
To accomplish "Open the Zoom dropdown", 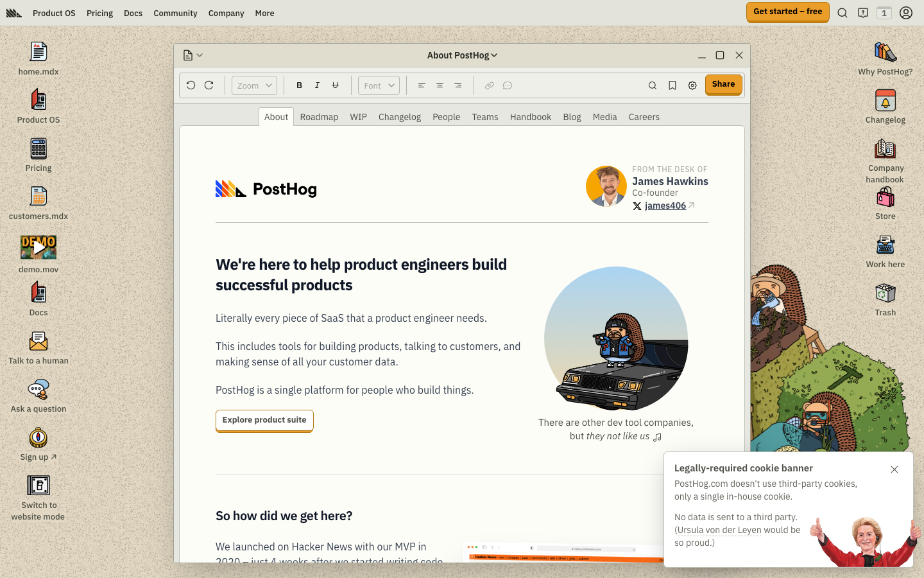I will click(254, 85).
